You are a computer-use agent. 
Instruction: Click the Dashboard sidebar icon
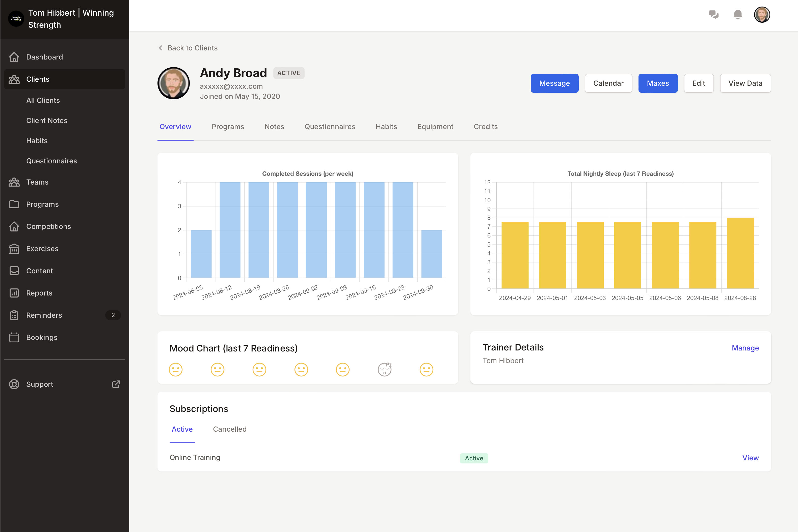click(15, 56)
